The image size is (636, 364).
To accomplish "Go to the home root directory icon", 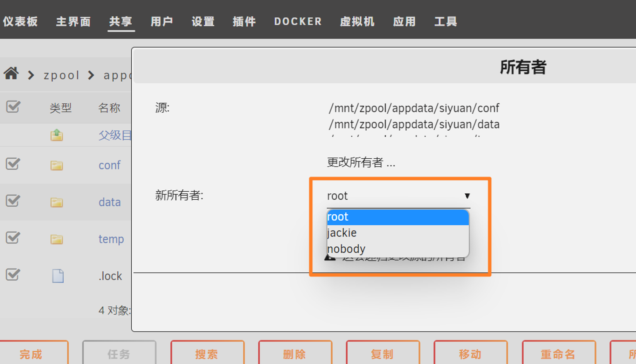I will click(x=11, y=74).
